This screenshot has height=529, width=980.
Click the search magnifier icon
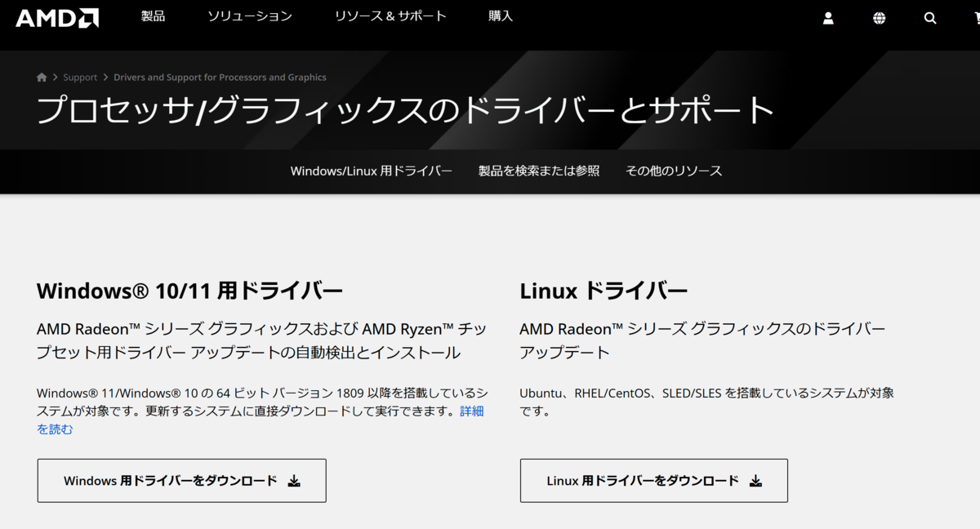[930, 18]
